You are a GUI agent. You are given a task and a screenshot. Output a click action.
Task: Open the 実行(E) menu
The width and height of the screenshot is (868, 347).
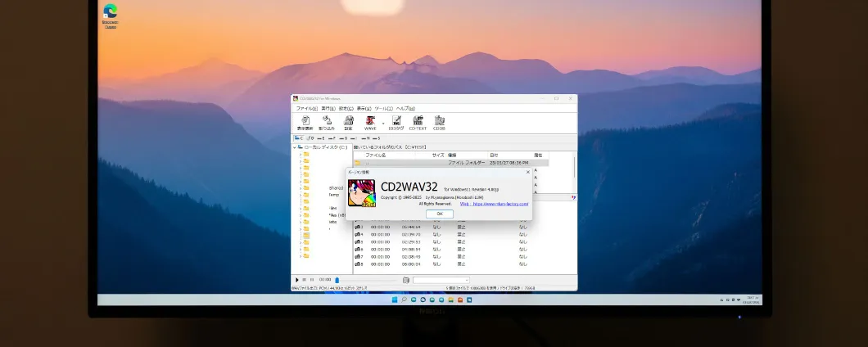[x=328, y=109]
